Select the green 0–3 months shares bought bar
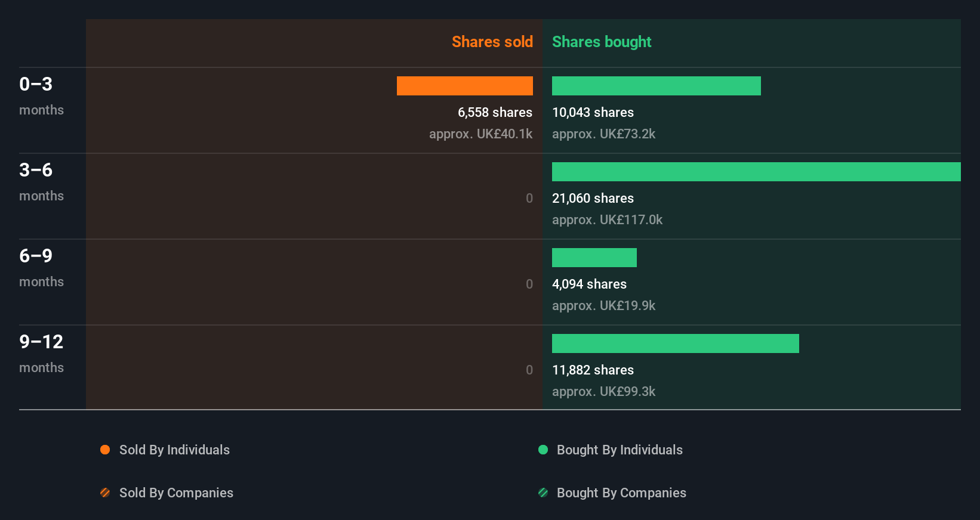 pyautogui.click(x=657, y=86)
